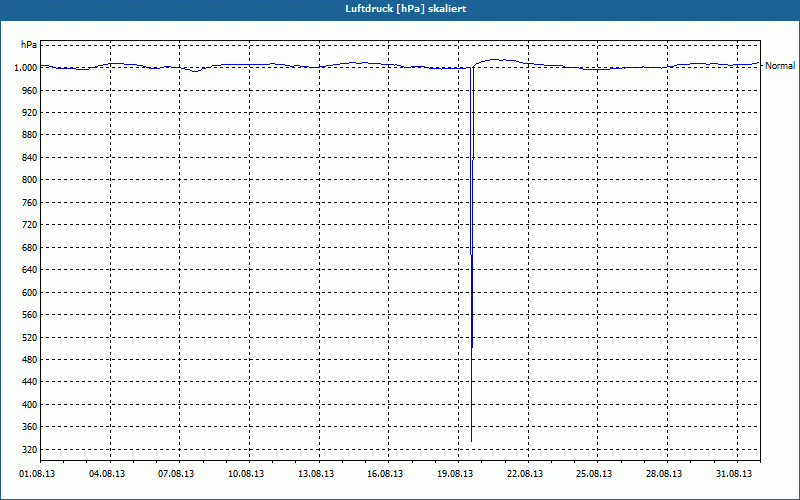Click the 25.08.13 date on the x-axis

point(594,474)
